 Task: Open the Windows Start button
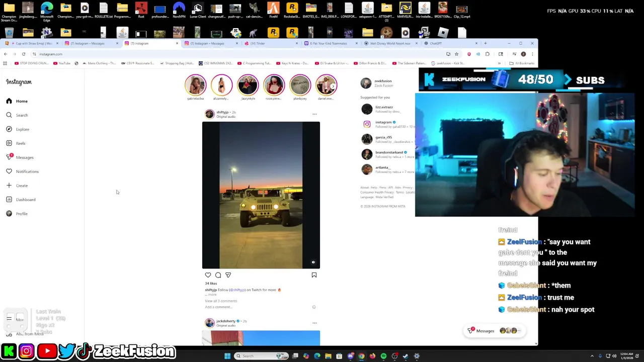point(227,356)
